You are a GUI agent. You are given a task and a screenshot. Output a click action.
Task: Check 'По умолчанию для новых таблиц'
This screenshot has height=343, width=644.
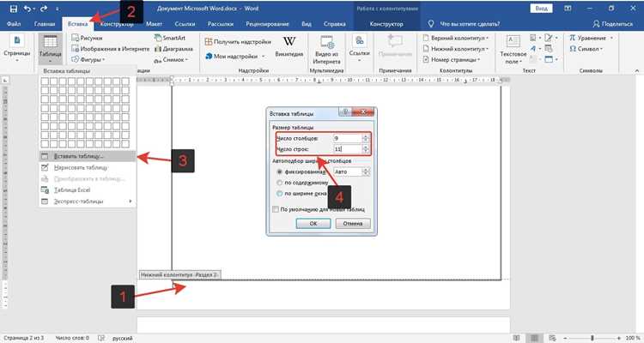point(276,209)
